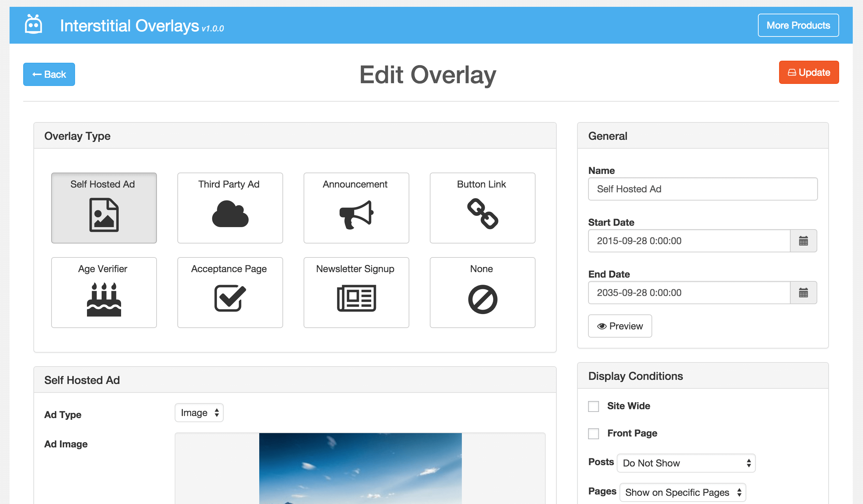Image resolution: width=863 pixels, height=504 pixels.
Task: Open the Ad Type dropdown showing Image
Action: click(199, 413)
